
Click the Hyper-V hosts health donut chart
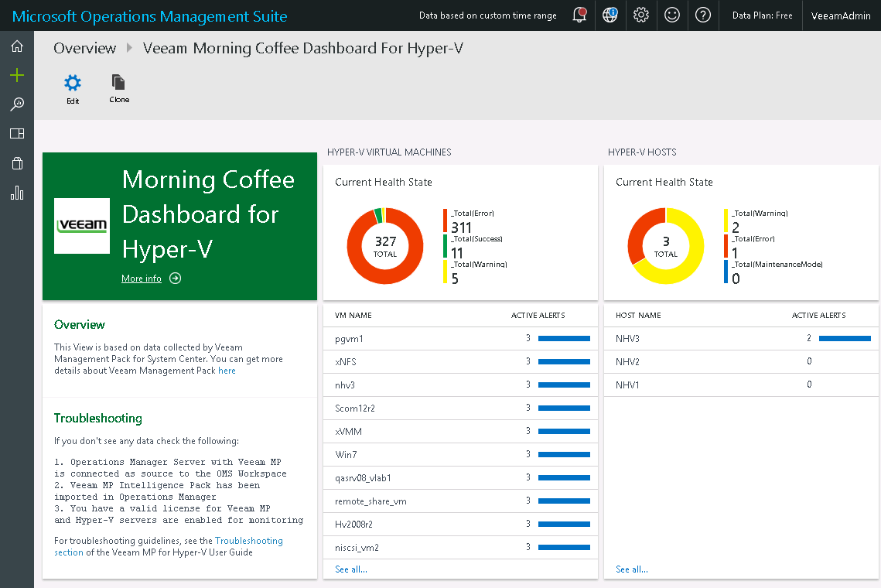[666, 246]
